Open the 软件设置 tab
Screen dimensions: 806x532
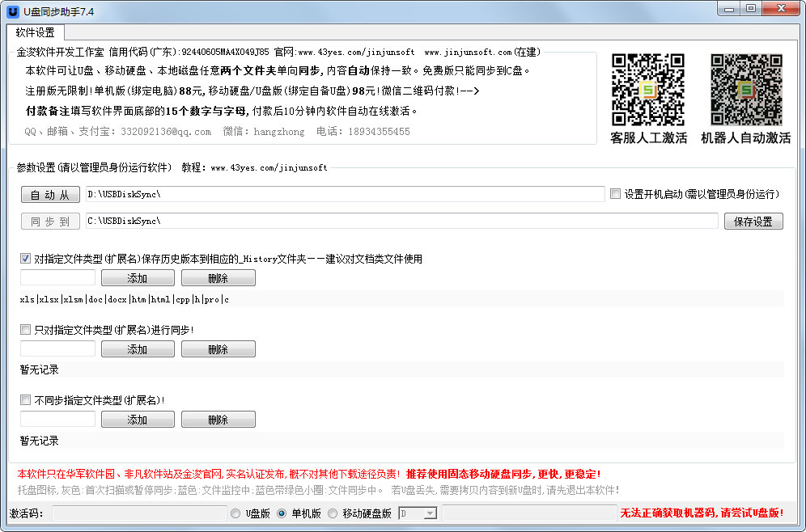pyautogui.click(x=36, y=33)
